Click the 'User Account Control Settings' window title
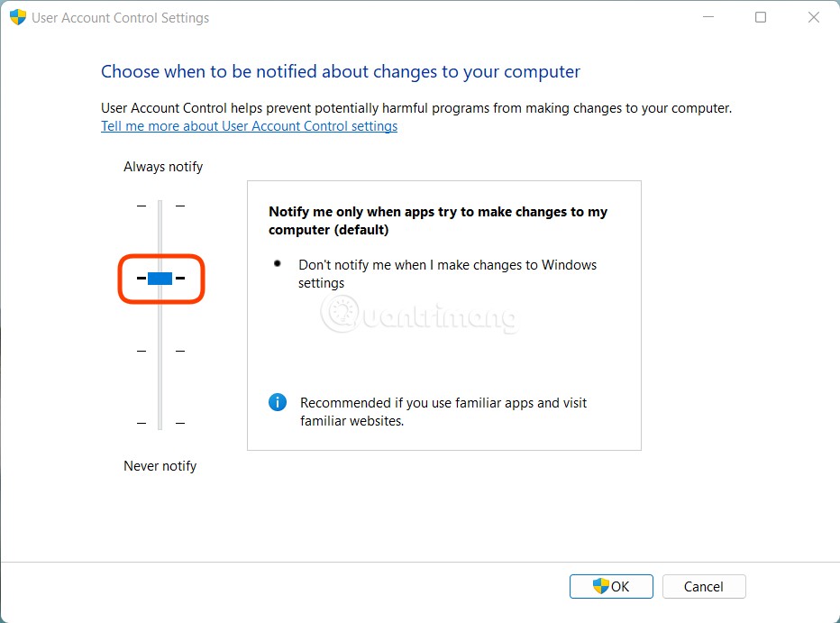The height and width of the screenshot is (623, 840). (121, 18)
